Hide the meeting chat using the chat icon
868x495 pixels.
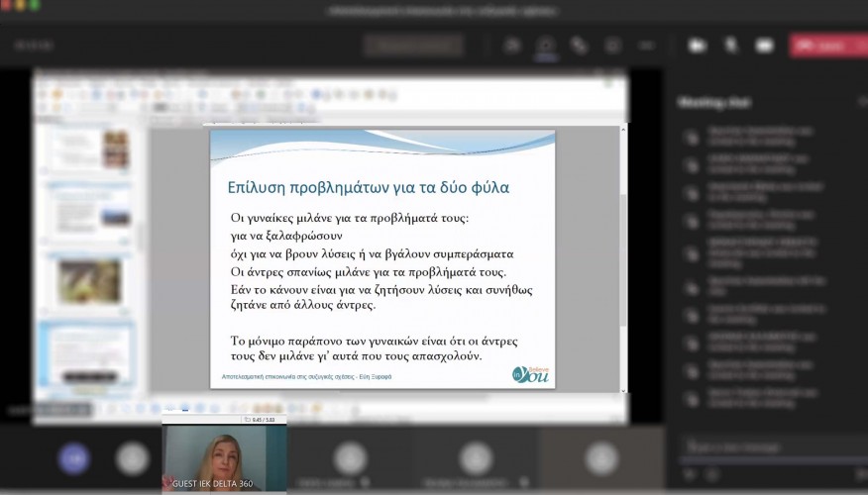click(x=546, y=46)
